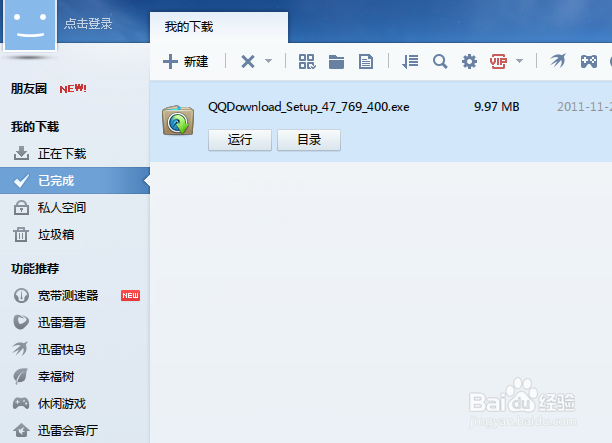Select the QQDownload_Setup_47_769_400.exe file name
The image size is (612, 443).
click(309, 107)
